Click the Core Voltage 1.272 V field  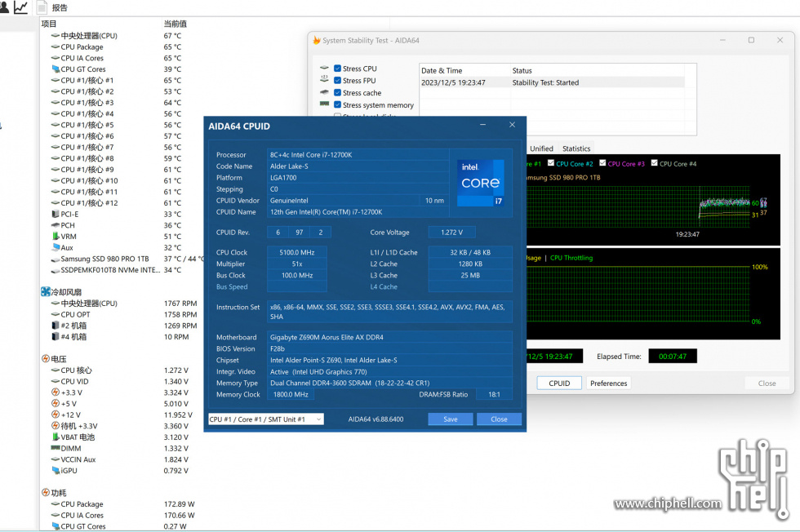452,232
